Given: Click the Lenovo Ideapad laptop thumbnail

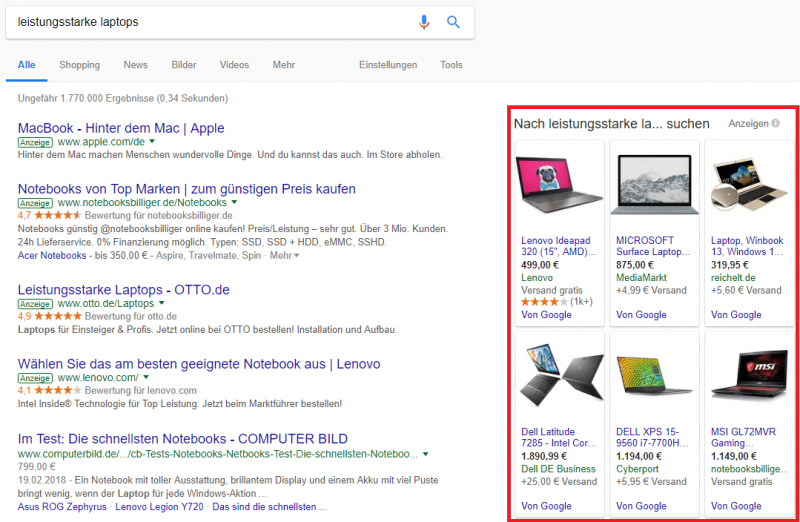Looking at the screenshot, I should click(x=560, y=185).
